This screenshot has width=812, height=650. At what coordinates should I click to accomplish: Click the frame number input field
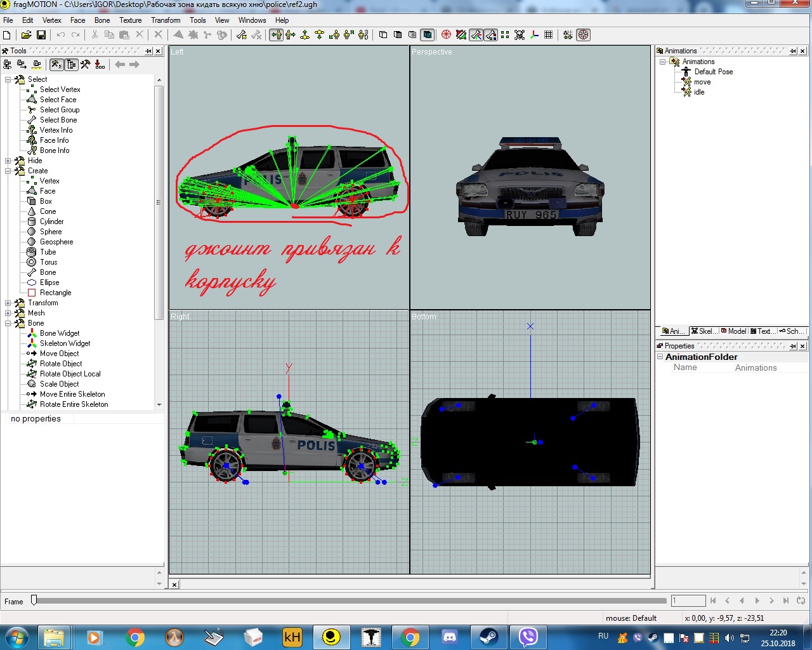click(x=688, y=600)
